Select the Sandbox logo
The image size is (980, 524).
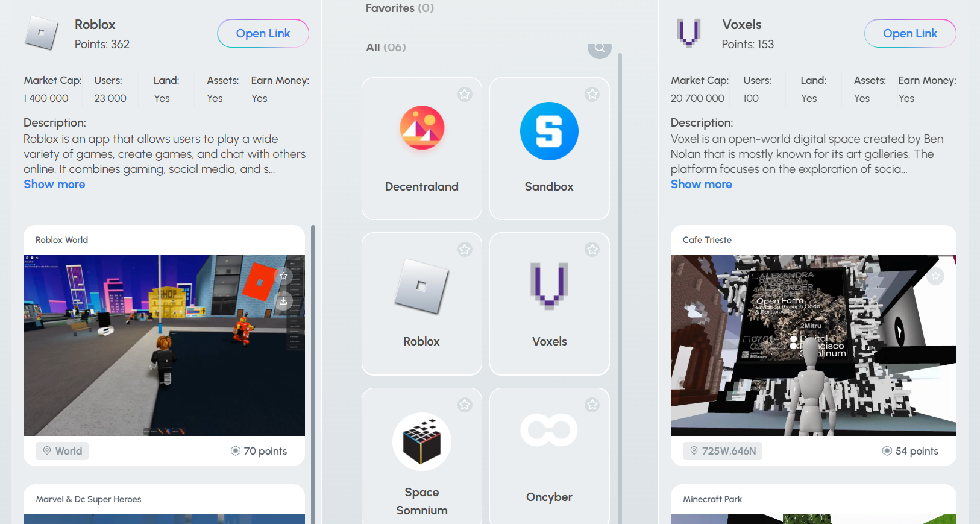point(549,131)
